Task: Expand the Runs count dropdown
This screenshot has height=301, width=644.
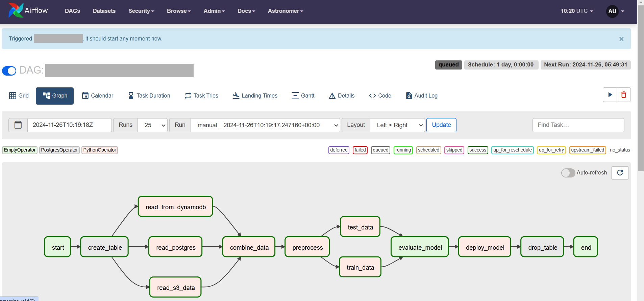Action: click(x=153, y=125)
